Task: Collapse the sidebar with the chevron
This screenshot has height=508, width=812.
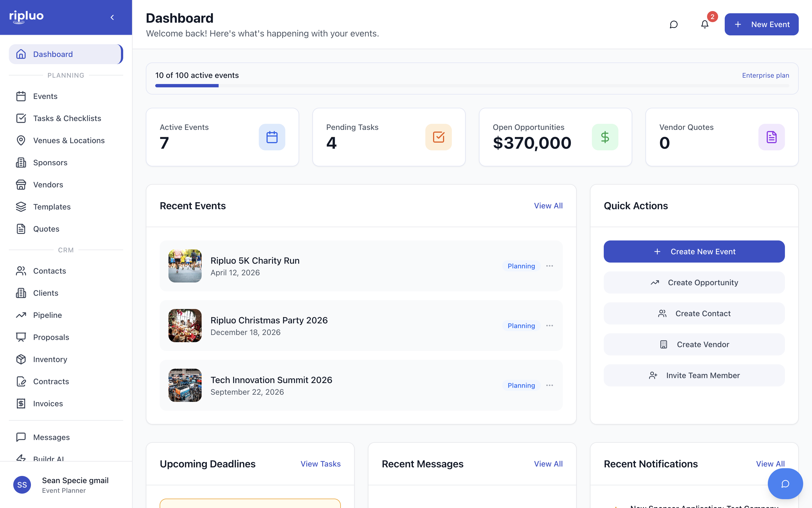Action: point(112,17)
